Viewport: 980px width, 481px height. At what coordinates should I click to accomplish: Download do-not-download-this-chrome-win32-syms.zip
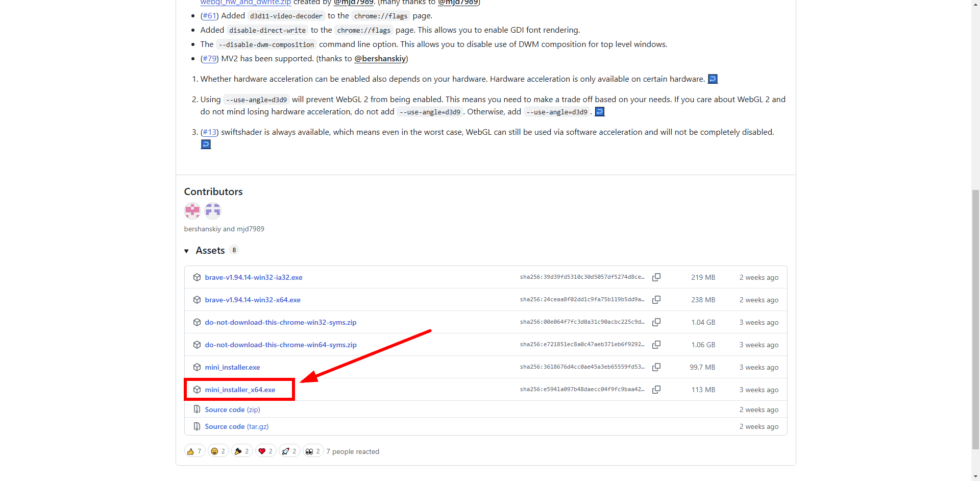[x=281, y=322]
